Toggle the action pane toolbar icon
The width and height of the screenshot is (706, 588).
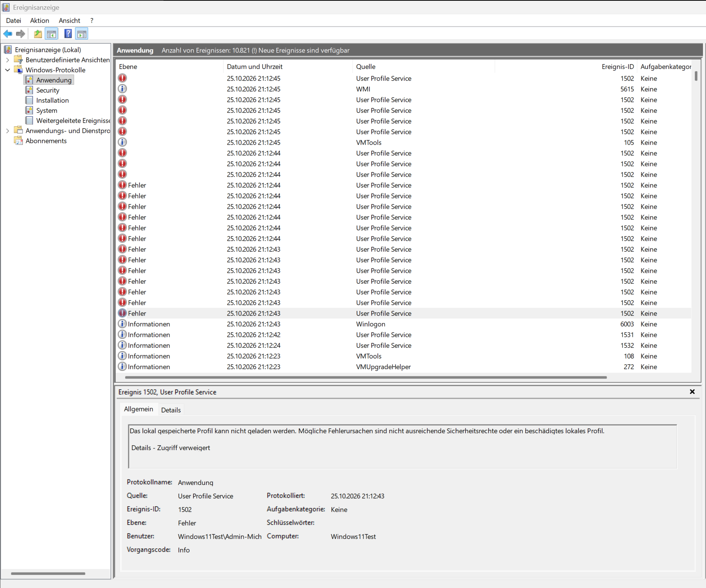pos(82,34)
